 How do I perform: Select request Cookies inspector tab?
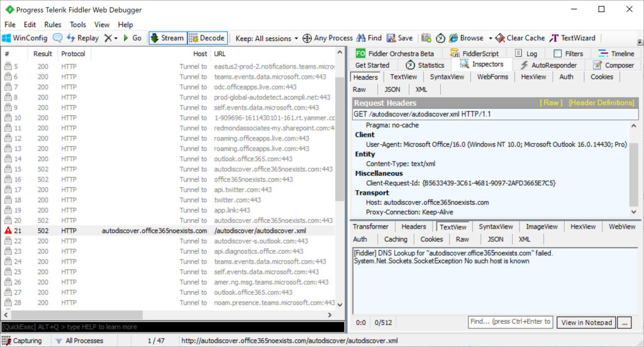pos(602,77)
